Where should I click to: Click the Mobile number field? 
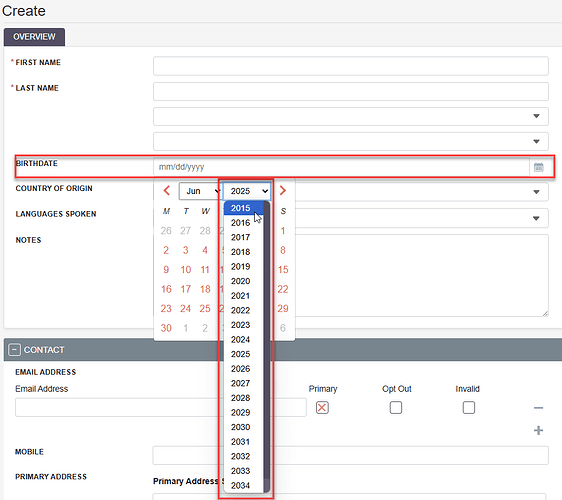coord(351,455)
